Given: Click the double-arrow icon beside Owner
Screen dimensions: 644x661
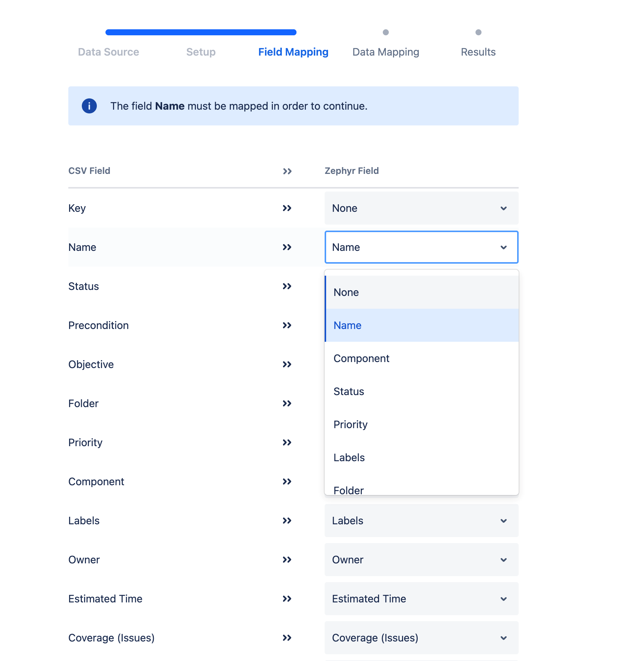Looking at the screenshot, I should tap(287, 560).
